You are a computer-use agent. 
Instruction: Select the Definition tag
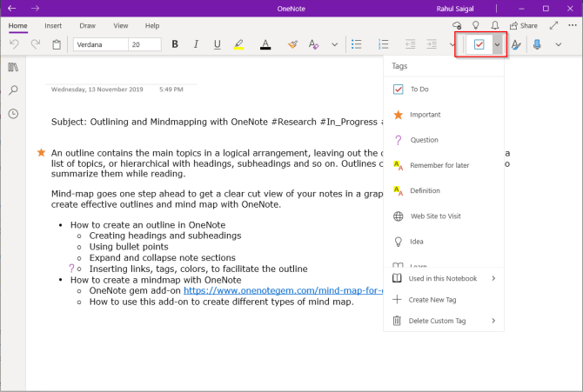(444, 190)
